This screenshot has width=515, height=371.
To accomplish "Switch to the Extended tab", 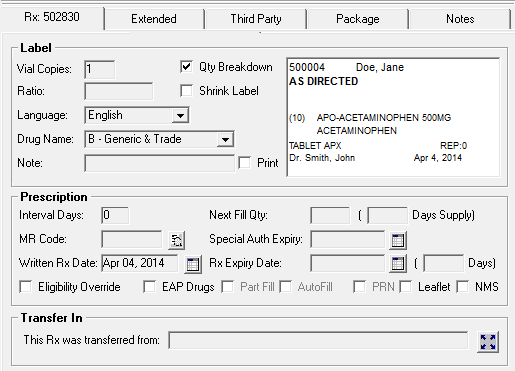I will click(154, 19).
